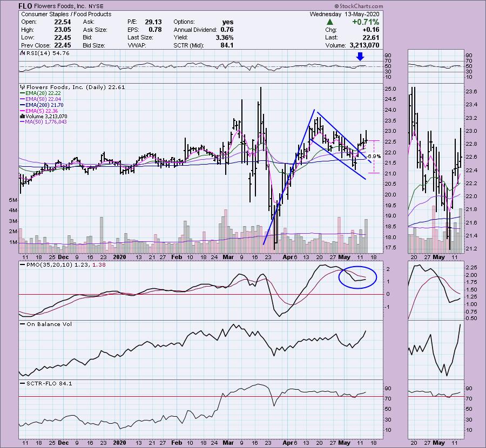Click the On Balance Vol panel label
The height and width of the screenshot is (448, 486).
point(49,324)
